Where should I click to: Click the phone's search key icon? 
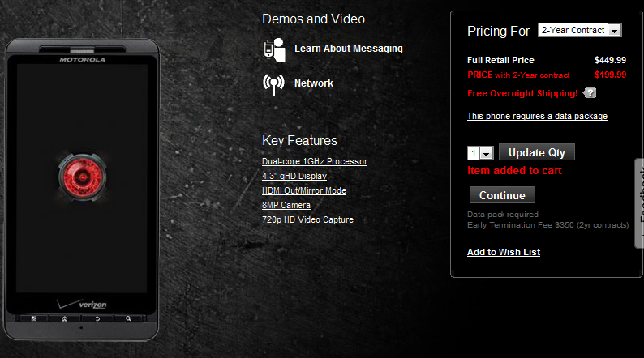point(128,318)
